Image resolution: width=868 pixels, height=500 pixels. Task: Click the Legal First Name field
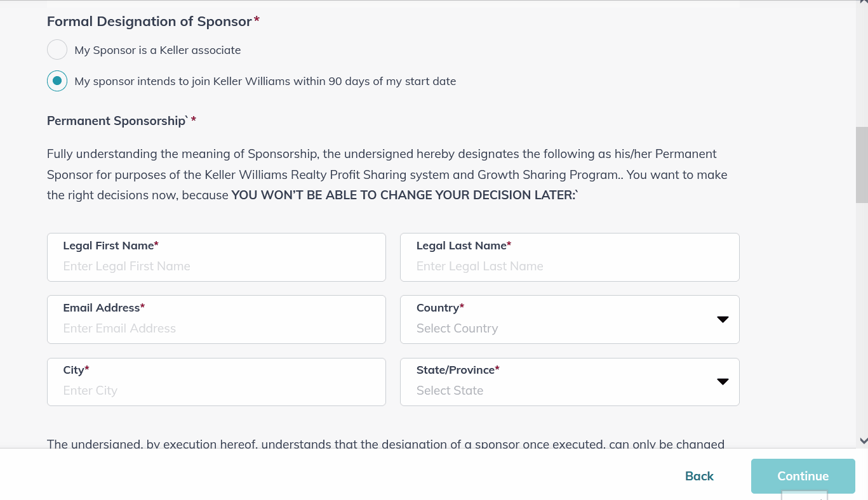click(x=217, y=257)
